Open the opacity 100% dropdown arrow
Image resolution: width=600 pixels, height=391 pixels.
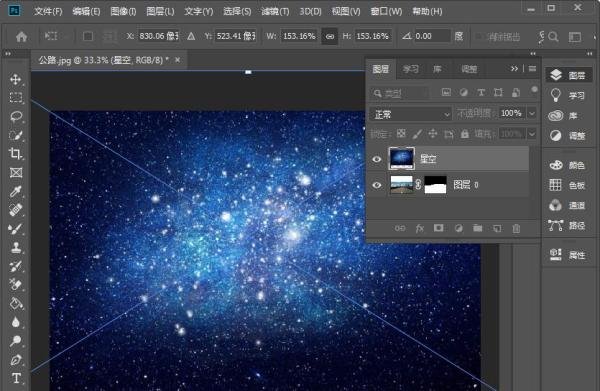532,114
